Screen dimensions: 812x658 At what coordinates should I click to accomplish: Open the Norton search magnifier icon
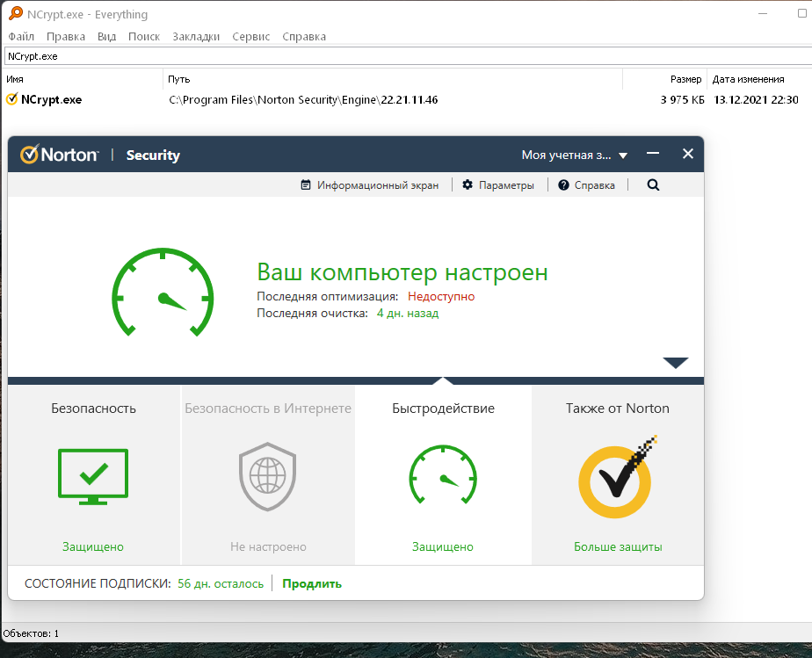(653, 184)
